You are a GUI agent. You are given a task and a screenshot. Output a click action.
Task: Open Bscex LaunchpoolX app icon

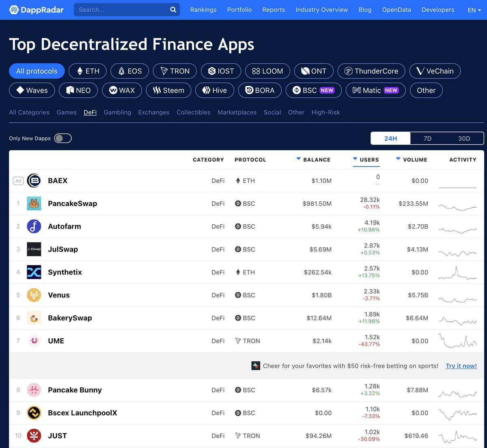[x=34, y=413]
